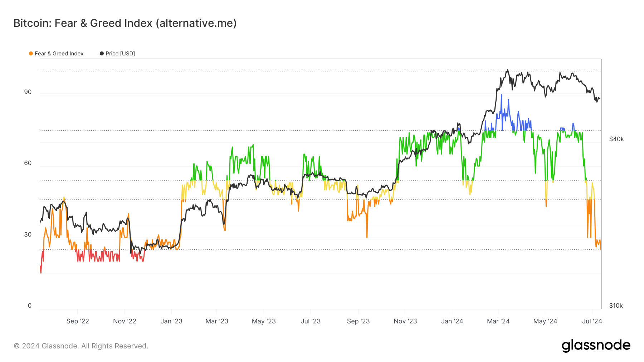The width and height of the screenshot is (644, 362).
Task: Click the Jan '24 axis label
Action: 452,321
